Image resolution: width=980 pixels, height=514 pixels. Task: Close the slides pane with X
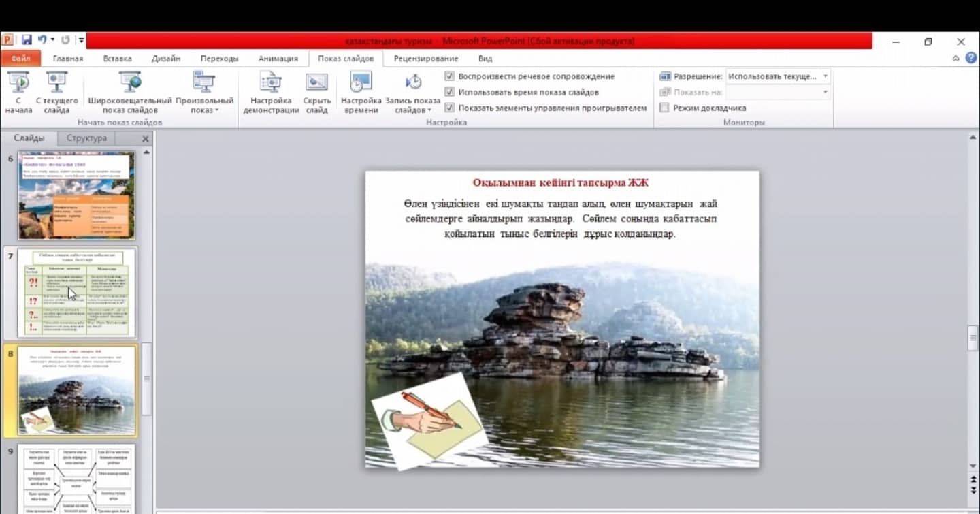(x=145, y=138)
